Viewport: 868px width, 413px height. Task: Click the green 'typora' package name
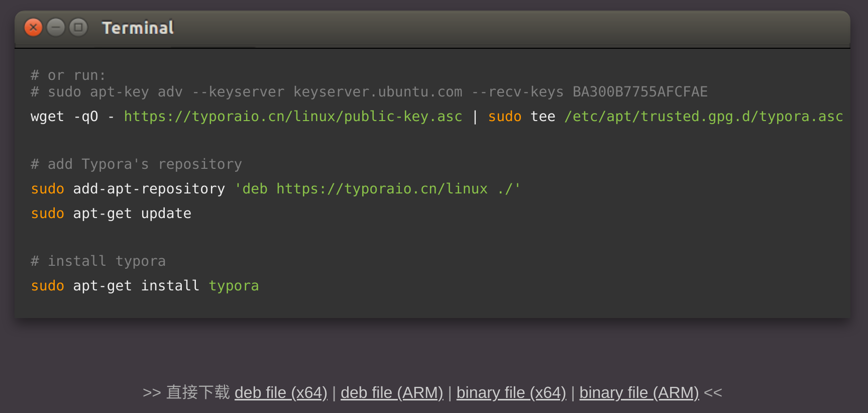(x=234, y=286)
